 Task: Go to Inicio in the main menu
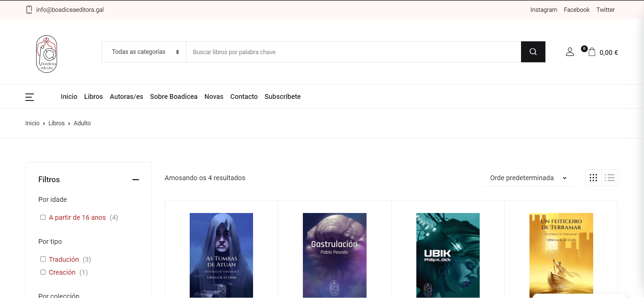tap(69, 97)
